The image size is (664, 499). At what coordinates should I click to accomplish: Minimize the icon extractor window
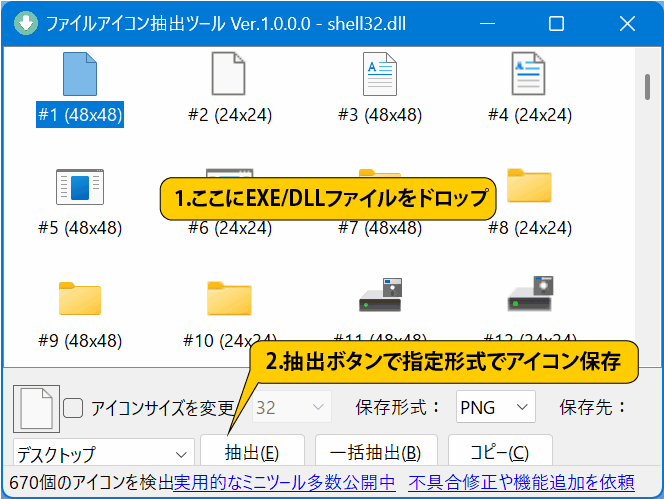tap(487, 23)
